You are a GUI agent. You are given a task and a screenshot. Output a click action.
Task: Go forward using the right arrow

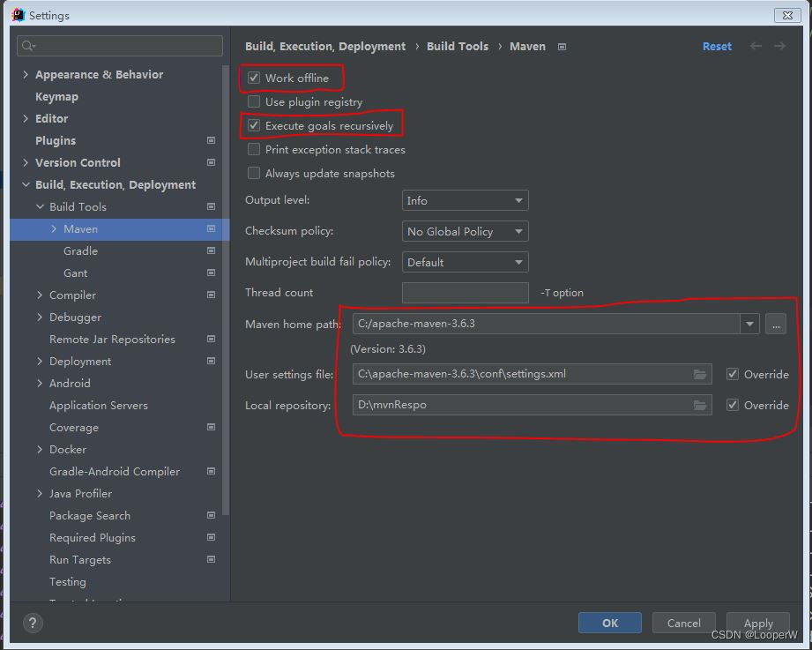780,46
